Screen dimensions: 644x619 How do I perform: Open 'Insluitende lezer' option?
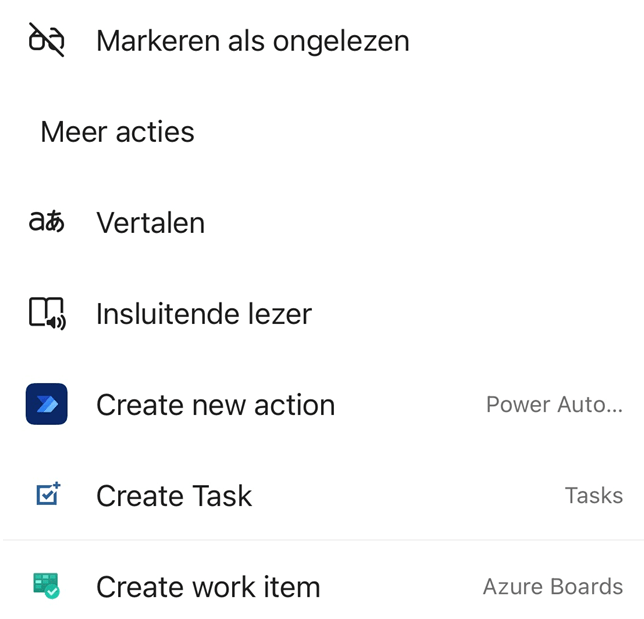(204, 314)
